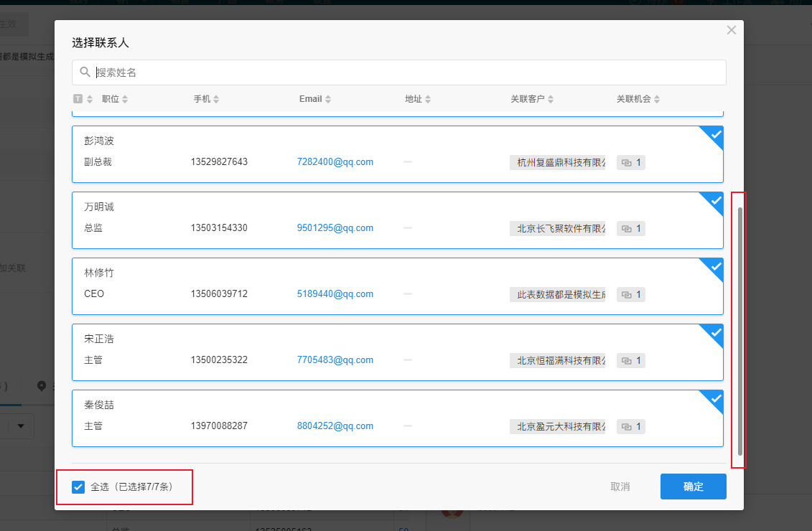Sort by 职位 column arrows
Image resolution: width=812 pixels, height=531 pixels.
(x=125, y=99)
